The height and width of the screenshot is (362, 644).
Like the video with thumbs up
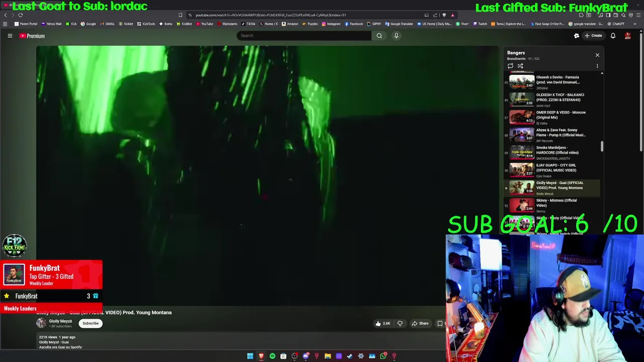coord(383,323)
